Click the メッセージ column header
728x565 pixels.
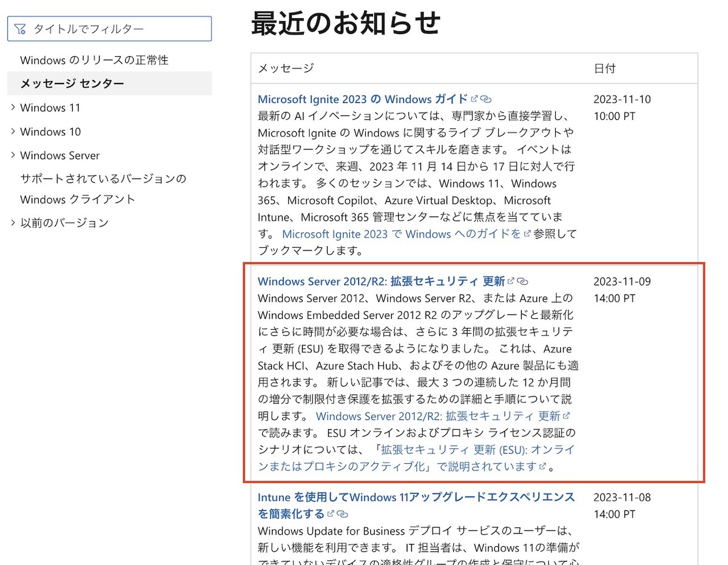(286, 68)
